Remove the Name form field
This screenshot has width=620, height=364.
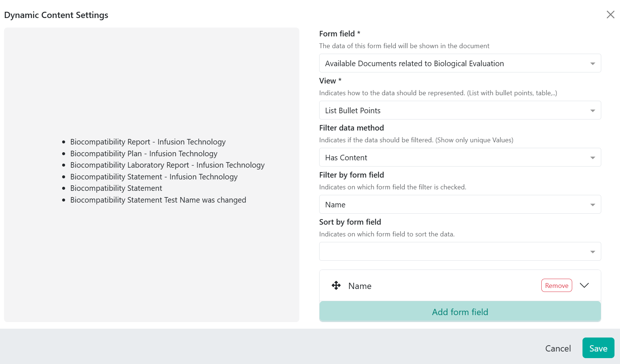tap(556, 285)
